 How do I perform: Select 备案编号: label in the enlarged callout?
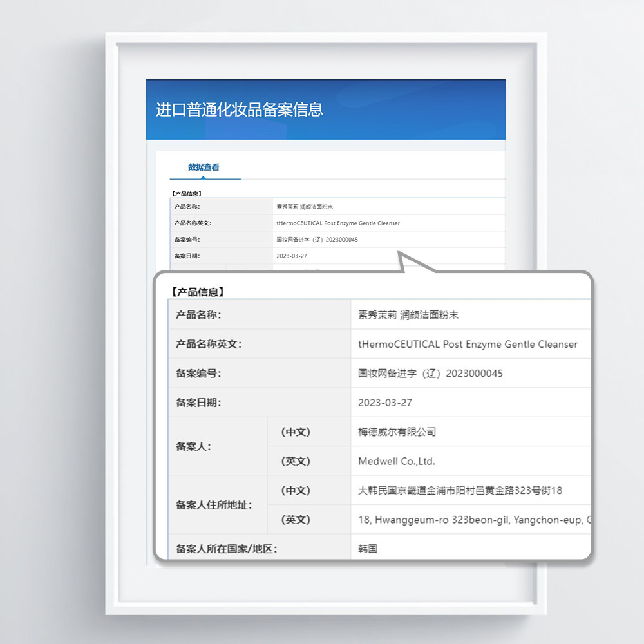[198, 374]
